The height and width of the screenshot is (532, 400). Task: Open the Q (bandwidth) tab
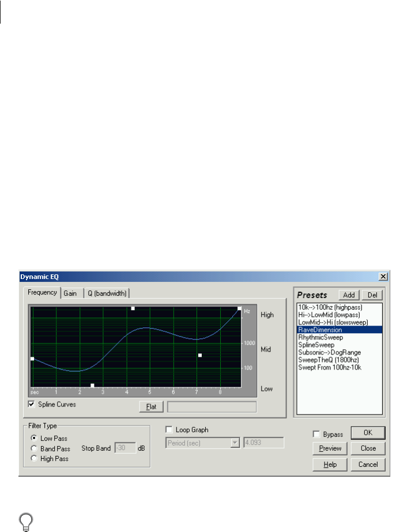pos(107,293)
